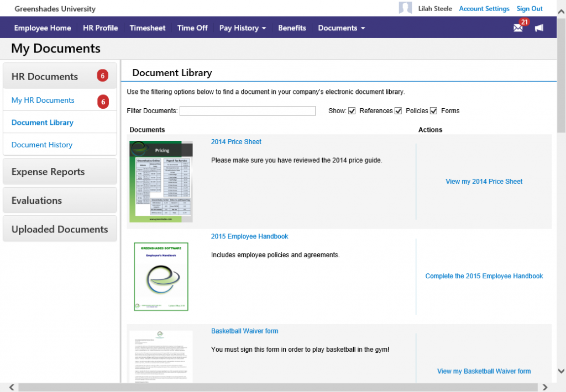This screenshot has width=566, height=392.
Task: Open the messages envelope icon
Action: (517, 28)
